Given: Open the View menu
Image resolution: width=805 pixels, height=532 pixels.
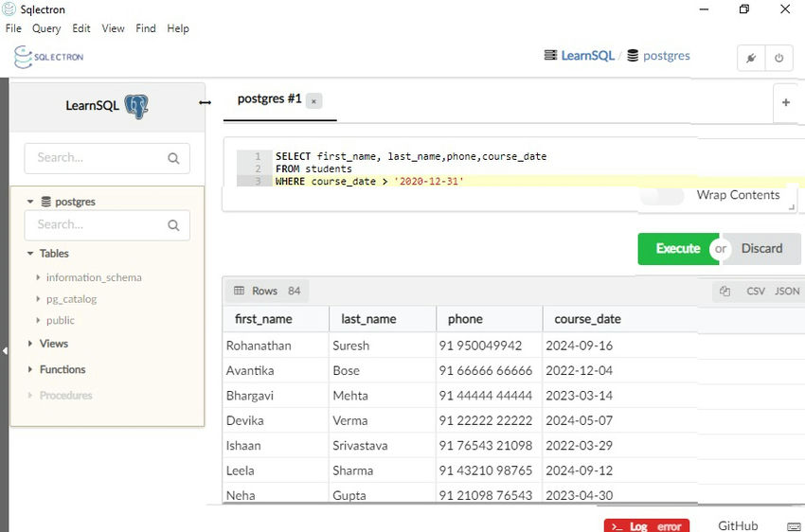Looking at the screenshot, I should click(x=113, y=28).
